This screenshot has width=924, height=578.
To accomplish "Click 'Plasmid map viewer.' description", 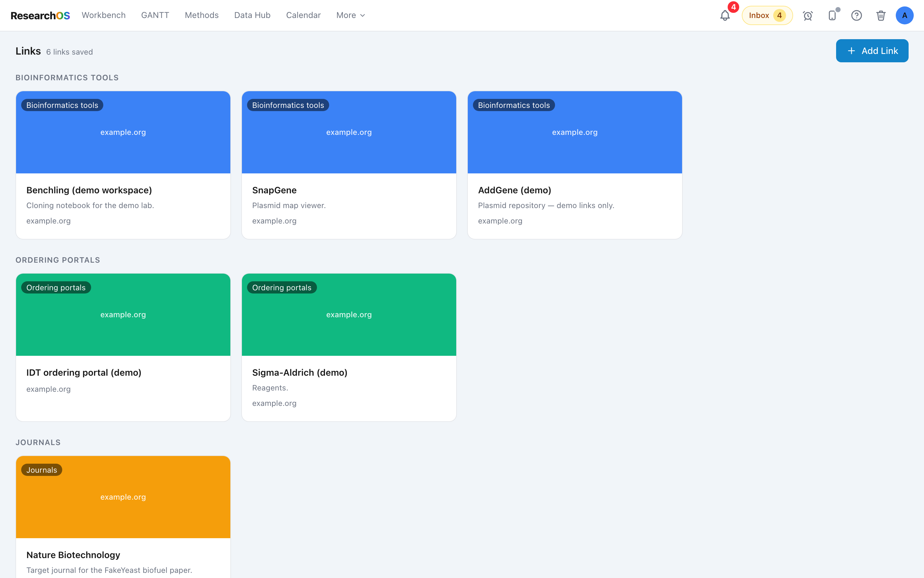I will [289, 205].
